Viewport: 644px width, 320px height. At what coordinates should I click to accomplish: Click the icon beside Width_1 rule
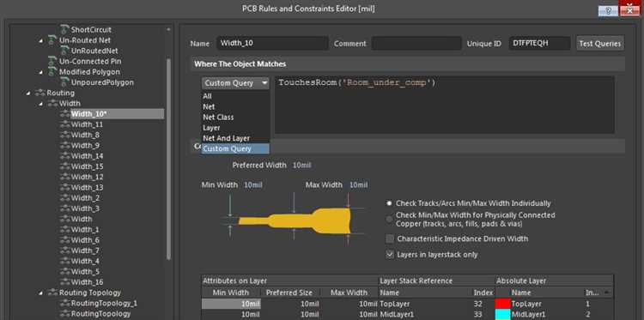pos(65,229)
